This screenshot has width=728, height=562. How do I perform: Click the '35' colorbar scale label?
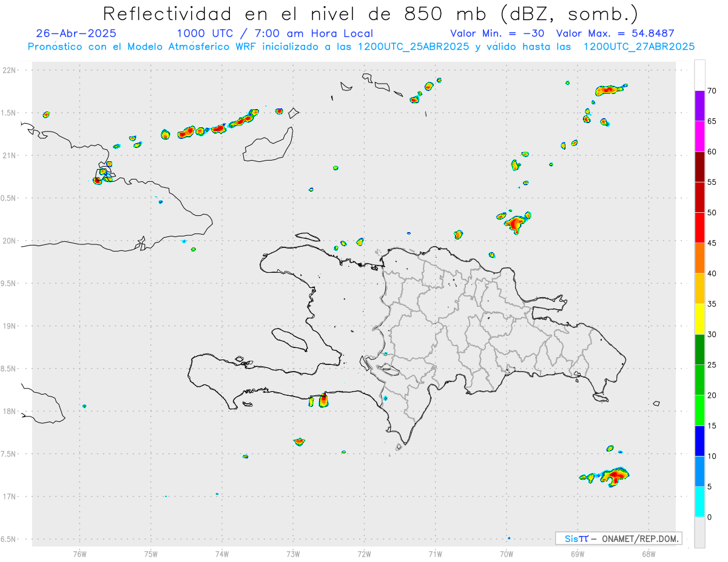712,304
